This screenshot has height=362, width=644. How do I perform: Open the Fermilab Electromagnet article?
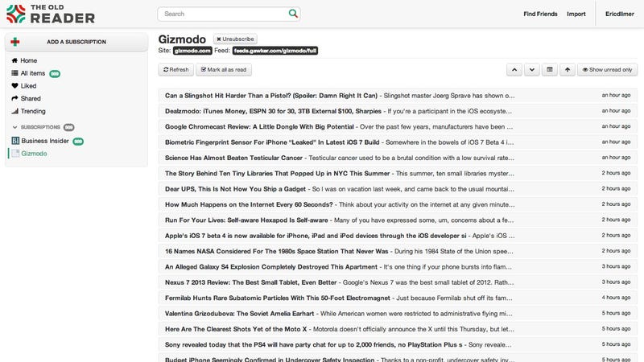(x=398, y=298)
